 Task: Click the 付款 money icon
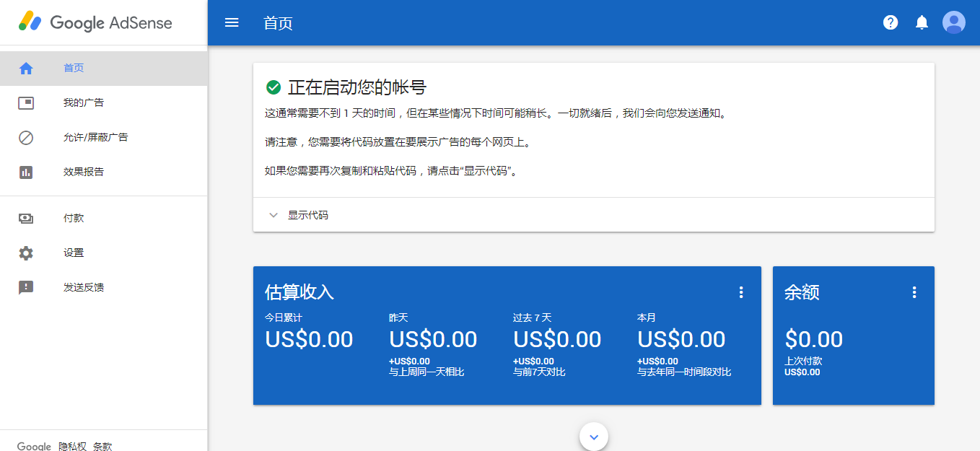tap(26, 219)
